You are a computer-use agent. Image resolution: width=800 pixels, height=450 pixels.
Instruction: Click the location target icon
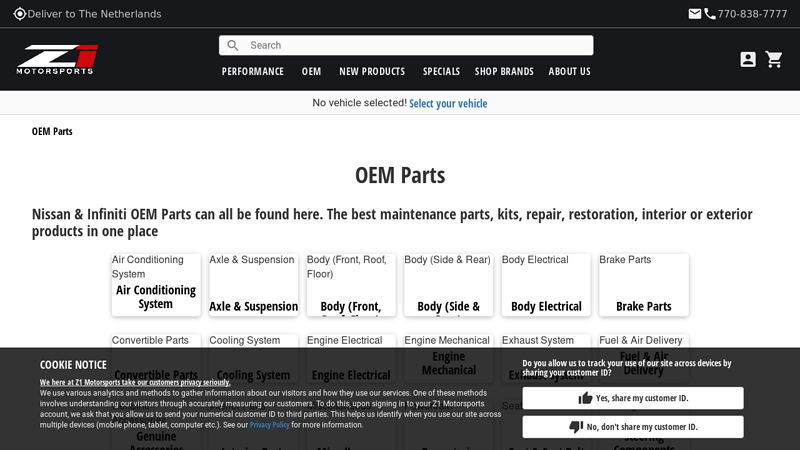pos(19,14)
